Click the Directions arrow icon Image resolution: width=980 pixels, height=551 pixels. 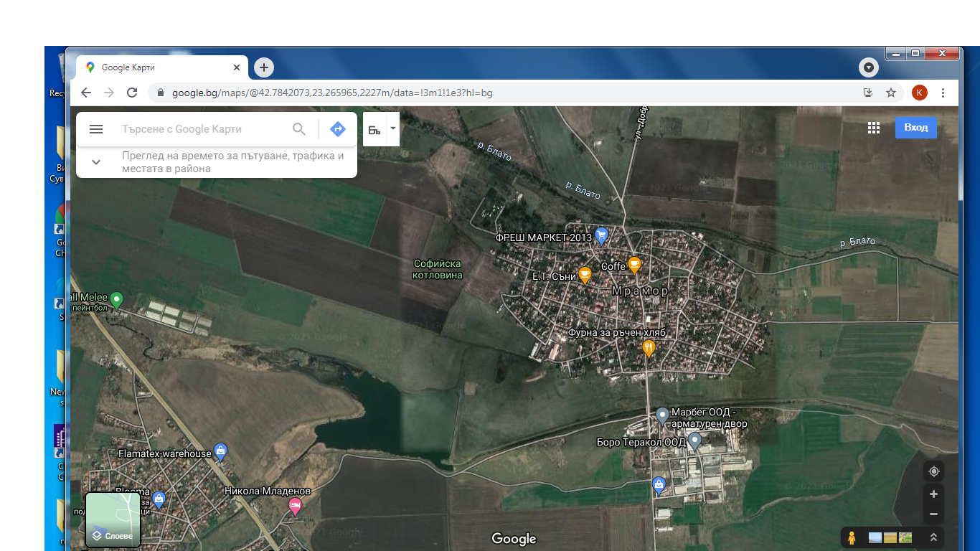(338, 129)
